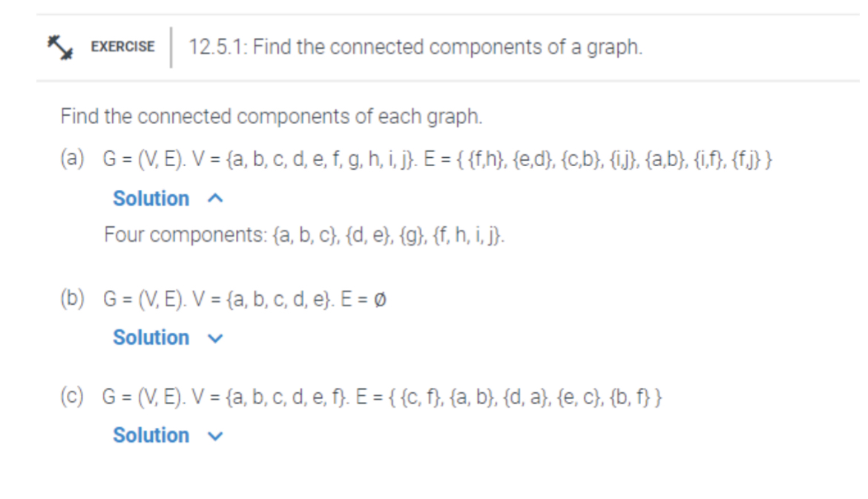
Task: Select the four components answer text
Action: (304, 235)
